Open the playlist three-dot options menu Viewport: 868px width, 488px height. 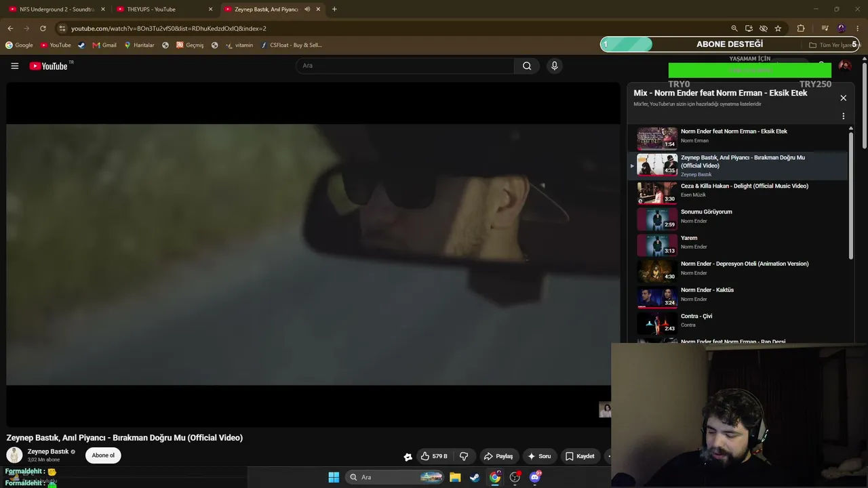tap(843, 116)
